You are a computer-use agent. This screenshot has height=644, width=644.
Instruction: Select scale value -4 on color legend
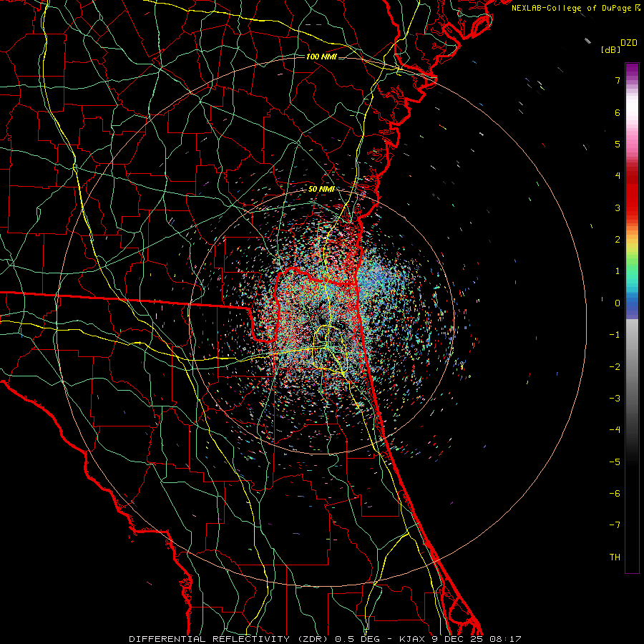pos(615,430)
